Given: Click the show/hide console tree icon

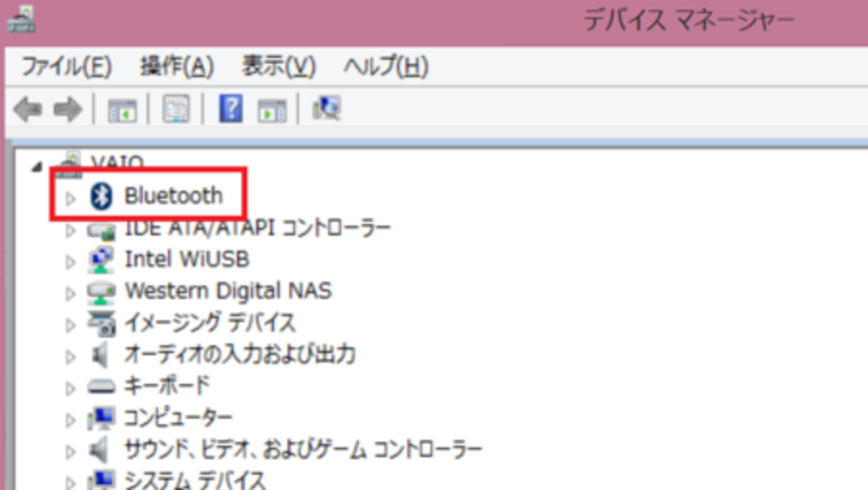Looking at the screenshot, I should pyautogui.click(x=122, y=109).
